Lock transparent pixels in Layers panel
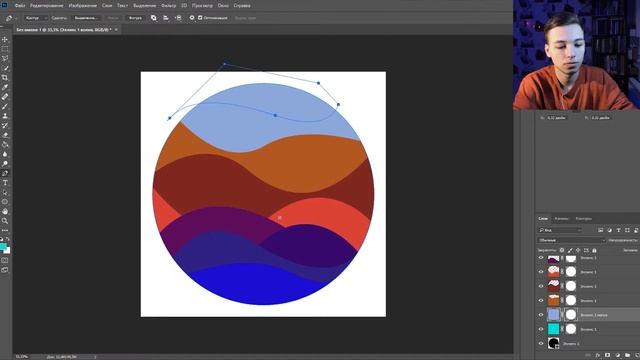 click(x=562, y=250)
